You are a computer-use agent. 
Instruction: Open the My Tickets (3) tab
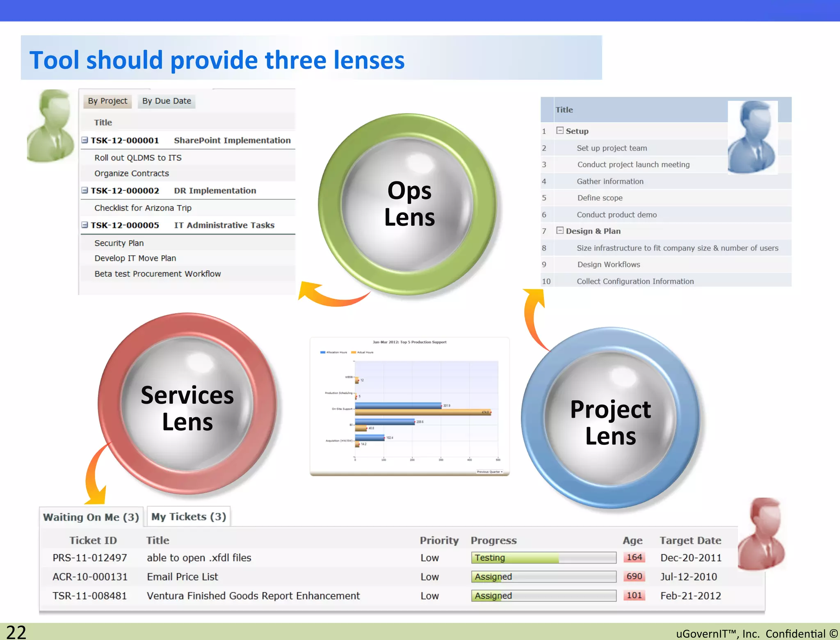click(189, 517)
